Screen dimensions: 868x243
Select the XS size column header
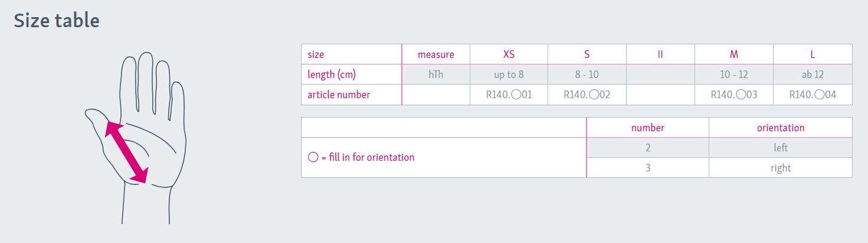pyautogui.click(x=509, y=54)
